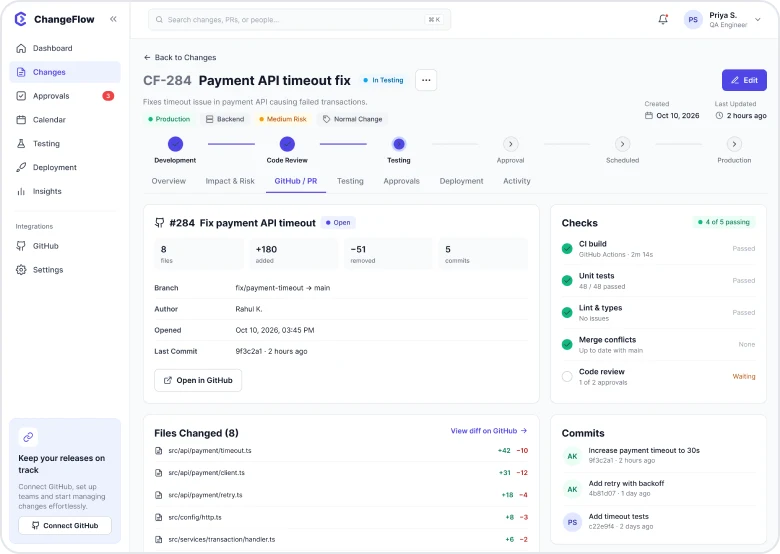The height and width of the screenshot is (554, 780).
Task: Click the Lint & types check icon
Action: click(x=567, y=312)
